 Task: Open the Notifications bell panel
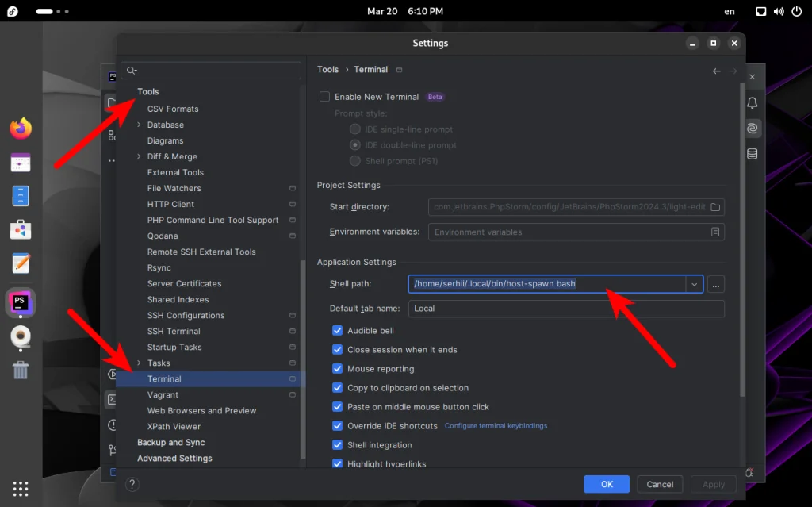click(x=753, y=103)
